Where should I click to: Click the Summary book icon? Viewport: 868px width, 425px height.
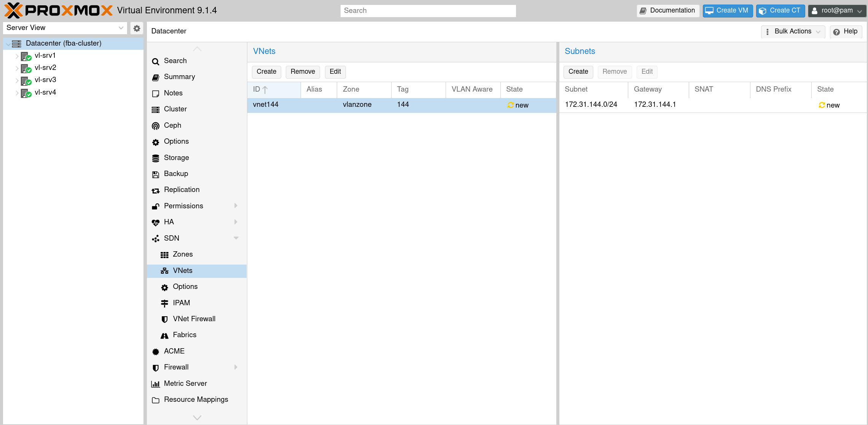[156, 78]
